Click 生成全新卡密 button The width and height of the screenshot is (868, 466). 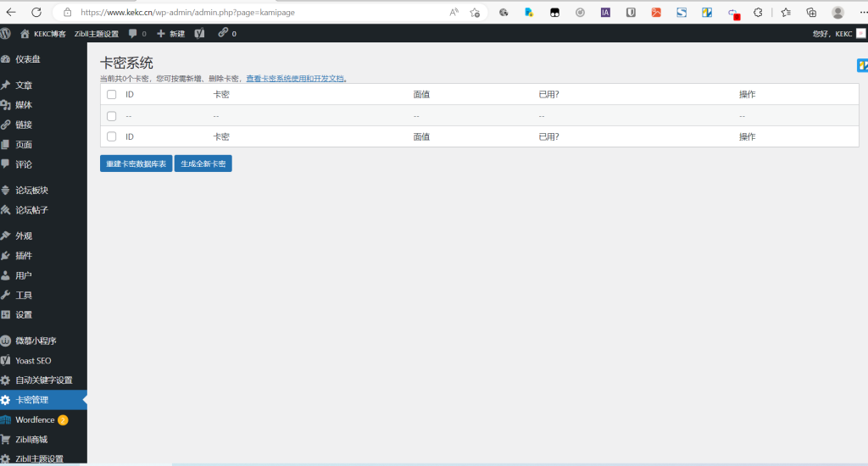pyautogui.click(x=203, y=164)
